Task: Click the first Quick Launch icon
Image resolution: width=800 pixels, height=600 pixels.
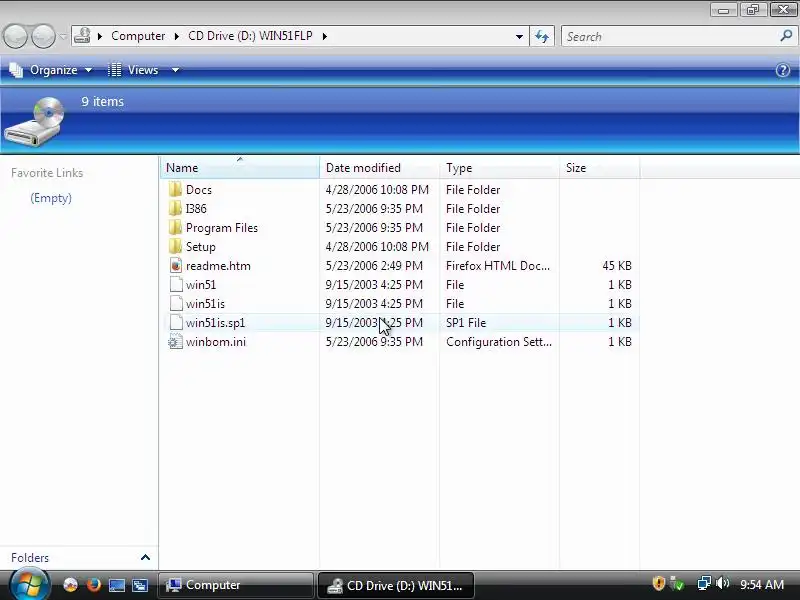Action: 70,585
